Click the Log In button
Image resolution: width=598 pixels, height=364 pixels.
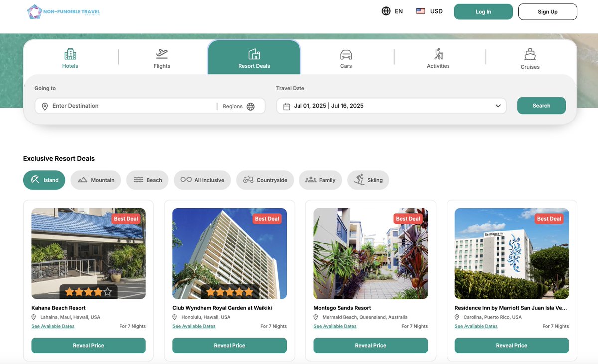[483, 12]
